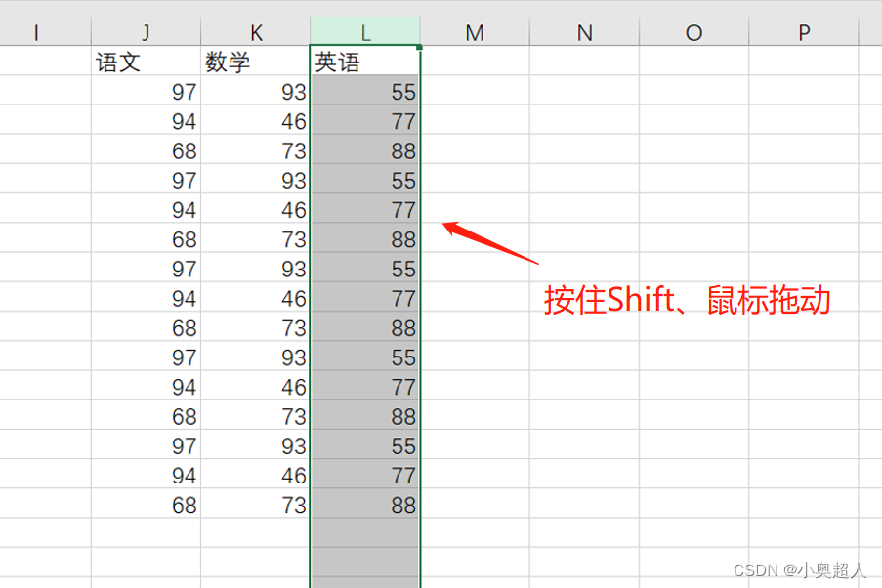Click the 55 cell directly below 英语

click(x=365, y=90)
